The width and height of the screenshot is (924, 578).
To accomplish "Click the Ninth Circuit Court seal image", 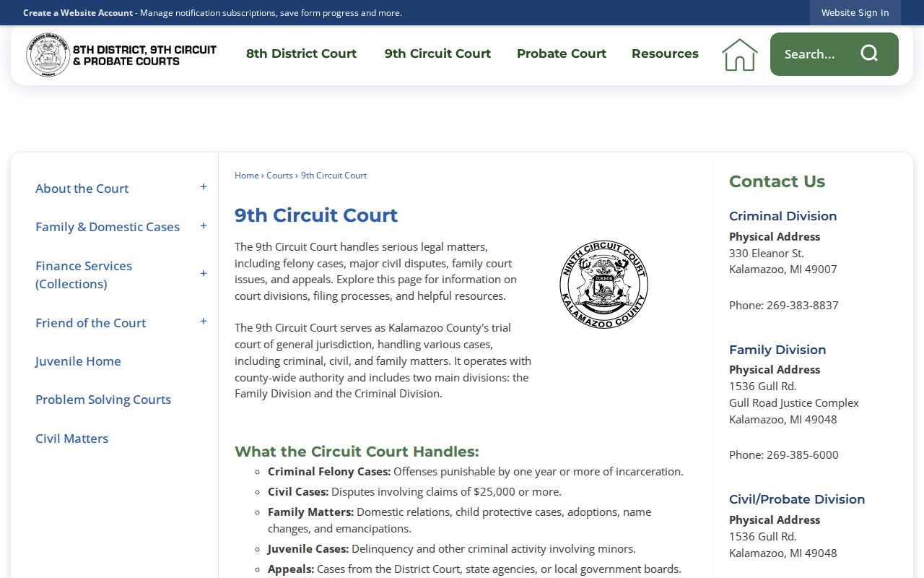I will [x=603, y=285].
